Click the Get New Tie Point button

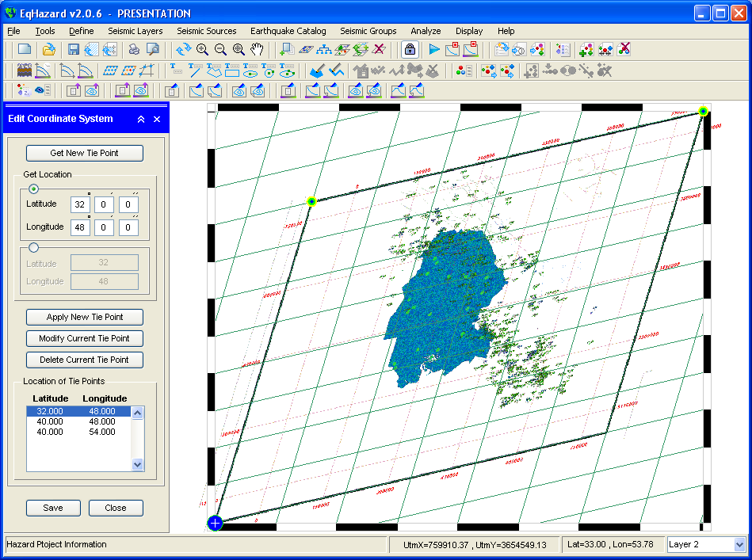click(84, 153)
